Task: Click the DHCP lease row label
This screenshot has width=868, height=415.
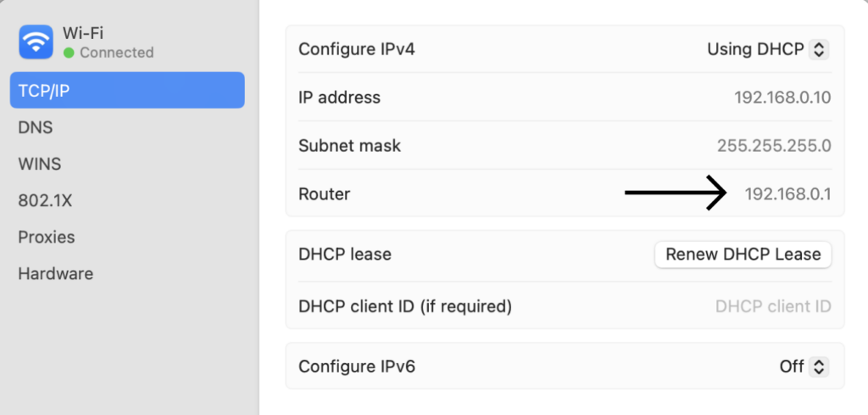Action: coord(345,254)
